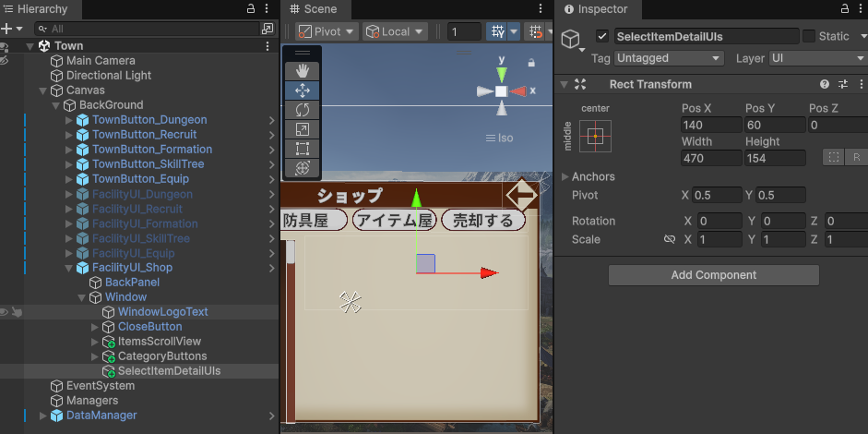Image resolution: width=868 pixels, height=434 pixels.
Task: Toggle the Scene grid visibility button
Action: (498, 31)
